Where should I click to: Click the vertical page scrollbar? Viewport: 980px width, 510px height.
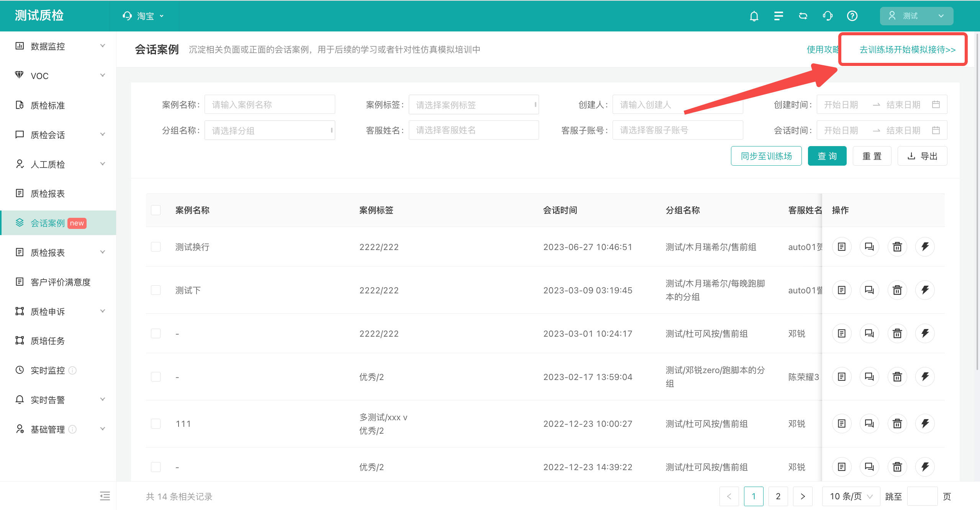[977, 201]
